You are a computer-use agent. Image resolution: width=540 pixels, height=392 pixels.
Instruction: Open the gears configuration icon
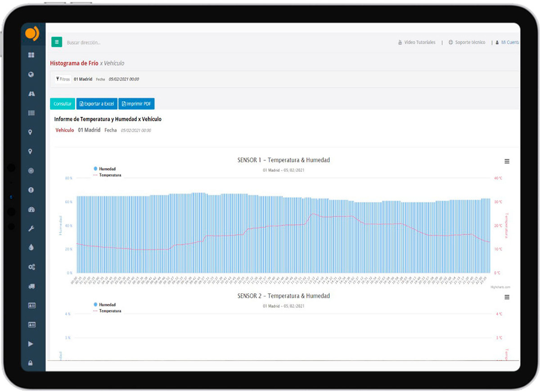pyautogui.click(x=31, y=267)
